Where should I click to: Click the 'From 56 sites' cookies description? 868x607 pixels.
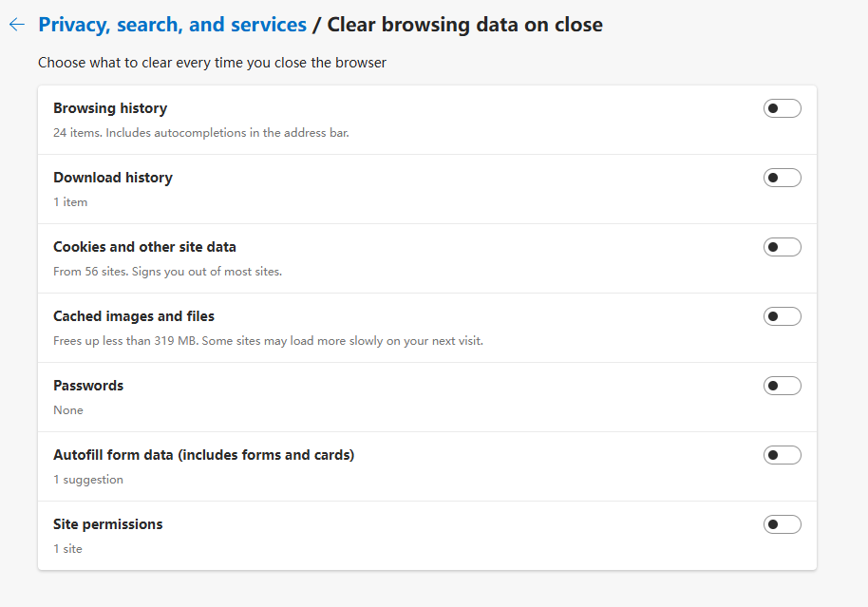(167, 272)
